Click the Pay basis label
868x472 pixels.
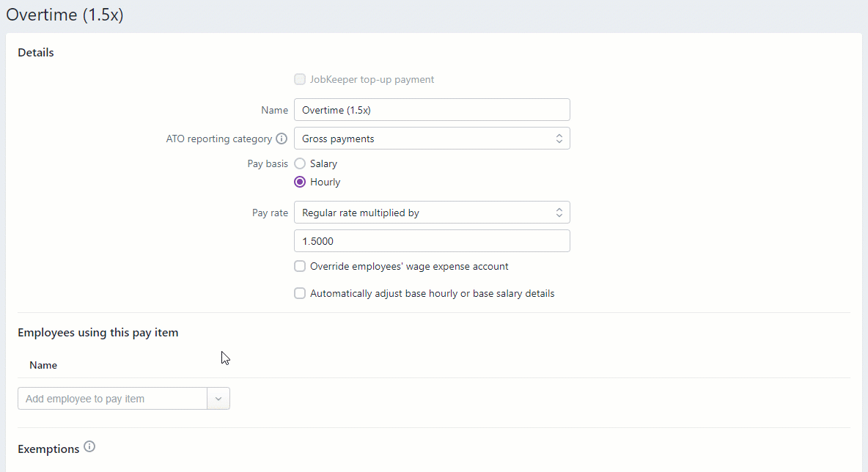coord(268,163)
